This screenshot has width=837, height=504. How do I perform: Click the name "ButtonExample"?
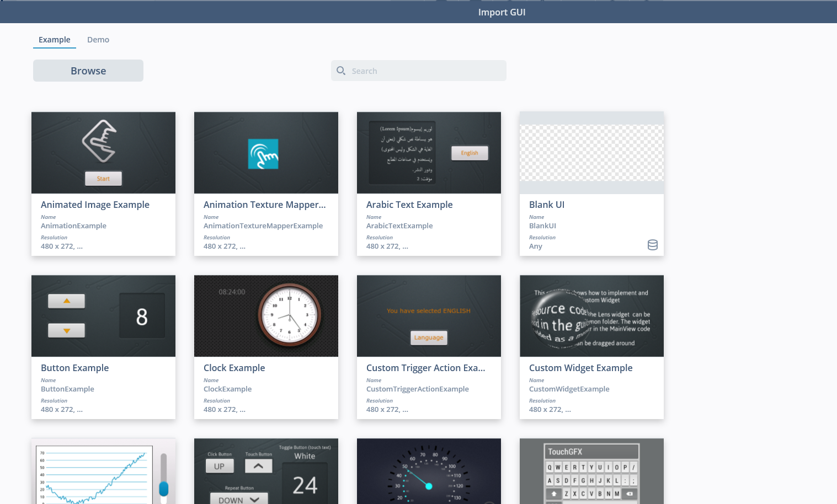click(67, 389)
